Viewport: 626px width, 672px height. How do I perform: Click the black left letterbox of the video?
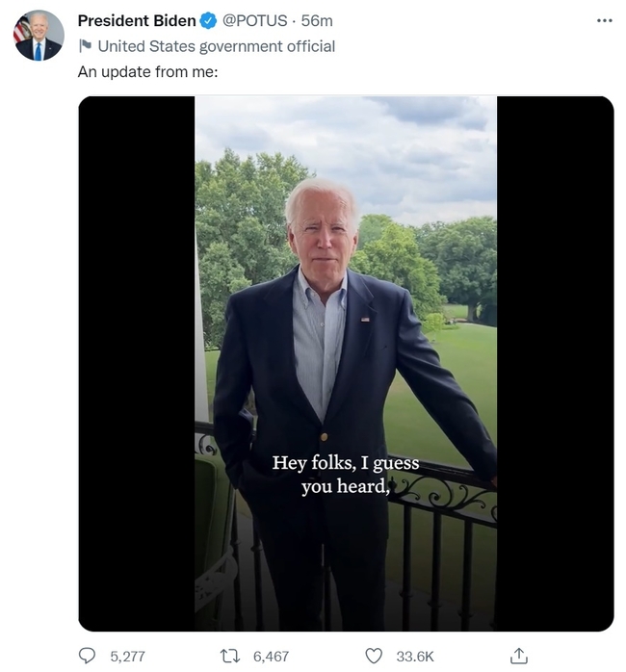coord(136,363)
